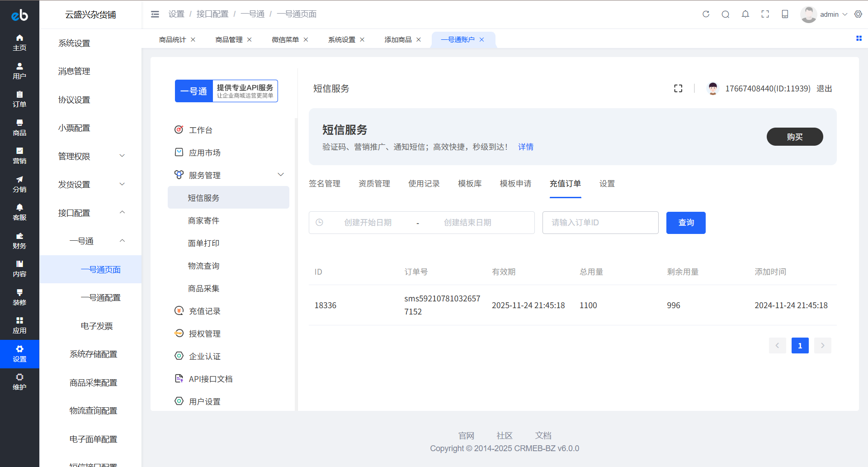This screenshot has width=868, height=467.
Task: Click the refresh icon in top header
Action: pos(706,14)
